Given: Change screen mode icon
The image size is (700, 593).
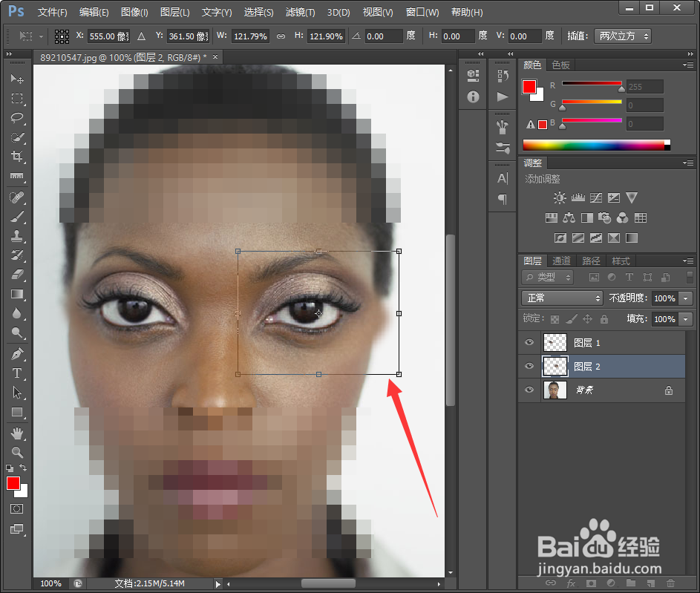Looking at the screenshot, I should click(x=16, y=529).
